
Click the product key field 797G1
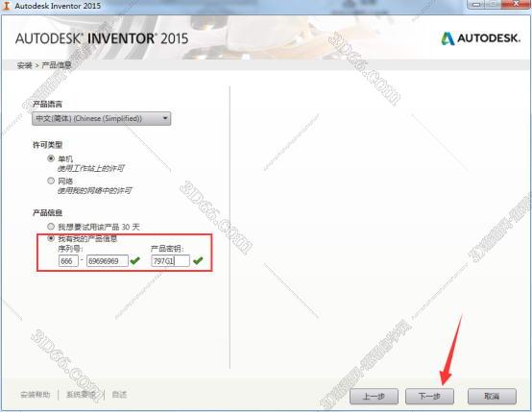170,261
